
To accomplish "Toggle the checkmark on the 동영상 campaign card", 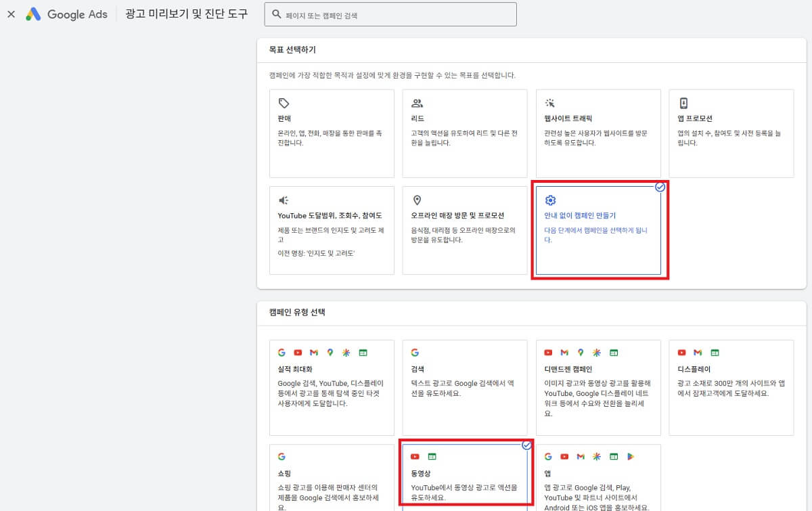I will pyautogui.click(x=526, y=445).
